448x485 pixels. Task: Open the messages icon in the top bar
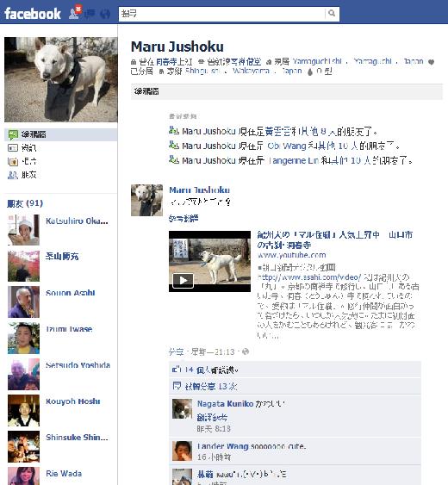pyautogui.click(x=90, y=14)
